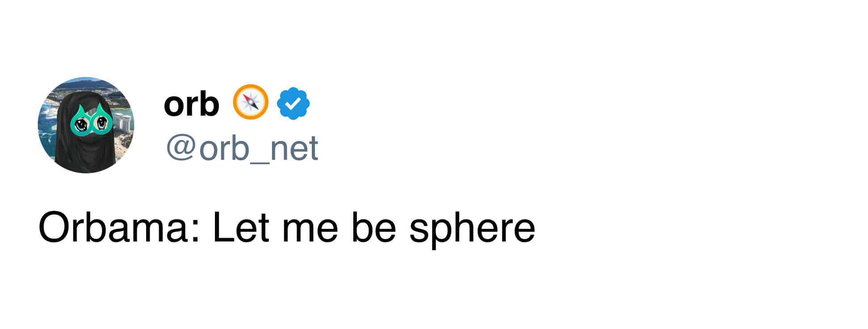Click the word "me" in tweet
Image resolution: width=868 pixels, height=329 pixels.
click(x=310, y=229)
